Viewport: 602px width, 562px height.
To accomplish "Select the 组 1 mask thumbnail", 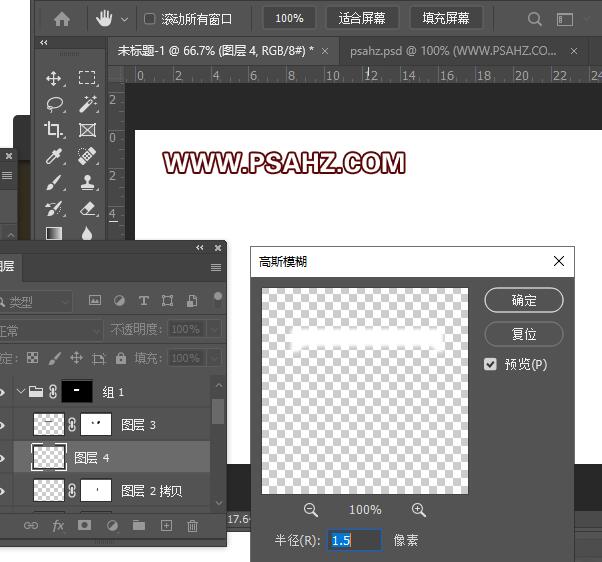I will coord(77,391).
